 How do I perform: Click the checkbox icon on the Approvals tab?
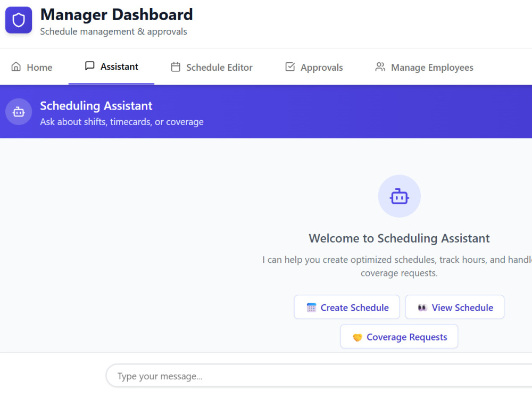290,67
